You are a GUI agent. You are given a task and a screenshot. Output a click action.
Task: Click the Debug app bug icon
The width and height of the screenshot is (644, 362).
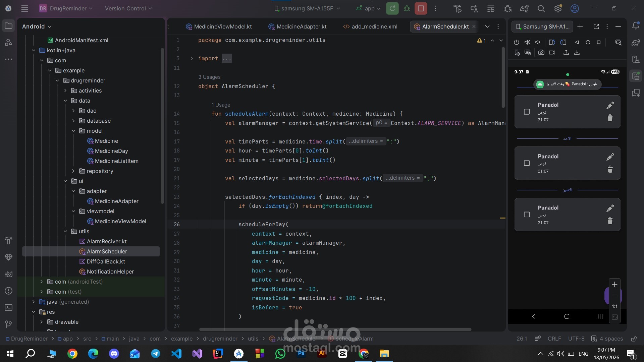tap(407, 8)
